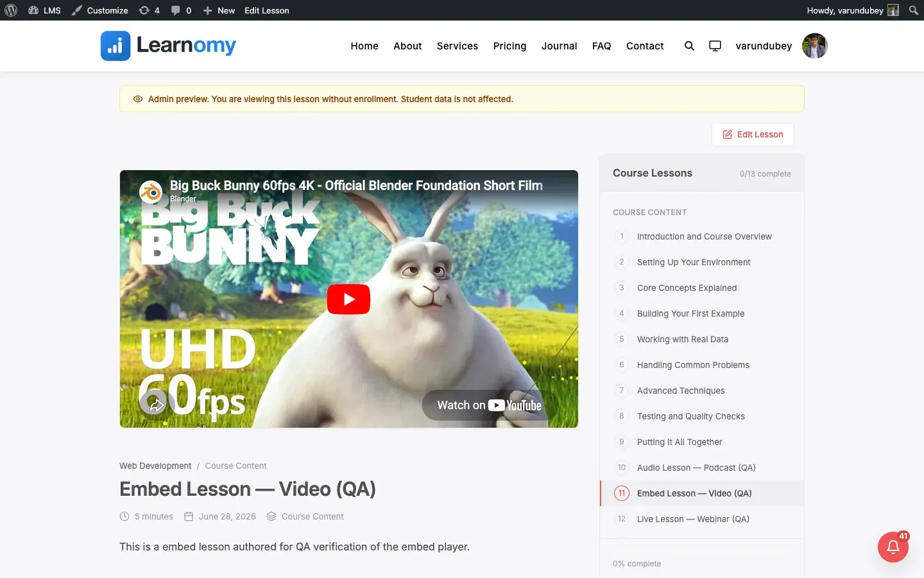924x578 pixels.
Task: Open the FAQ nav link
Action: pyautogui.click(x=601, y=46)
